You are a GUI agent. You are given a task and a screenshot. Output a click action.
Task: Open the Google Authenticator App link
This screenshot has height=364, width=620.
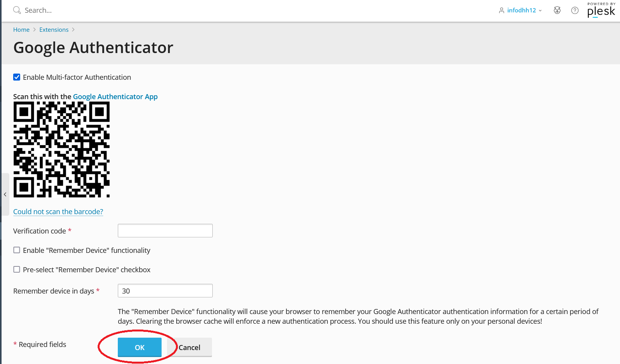115,96
